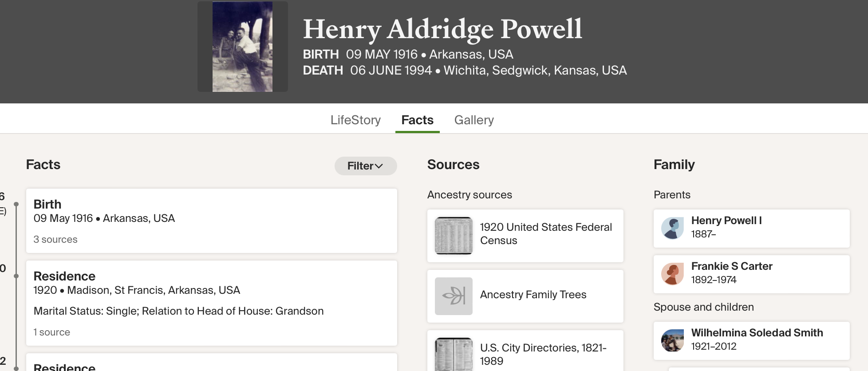
Task: Open Henry Aldridge Powell's profile photo
Action: pos(242,47)
